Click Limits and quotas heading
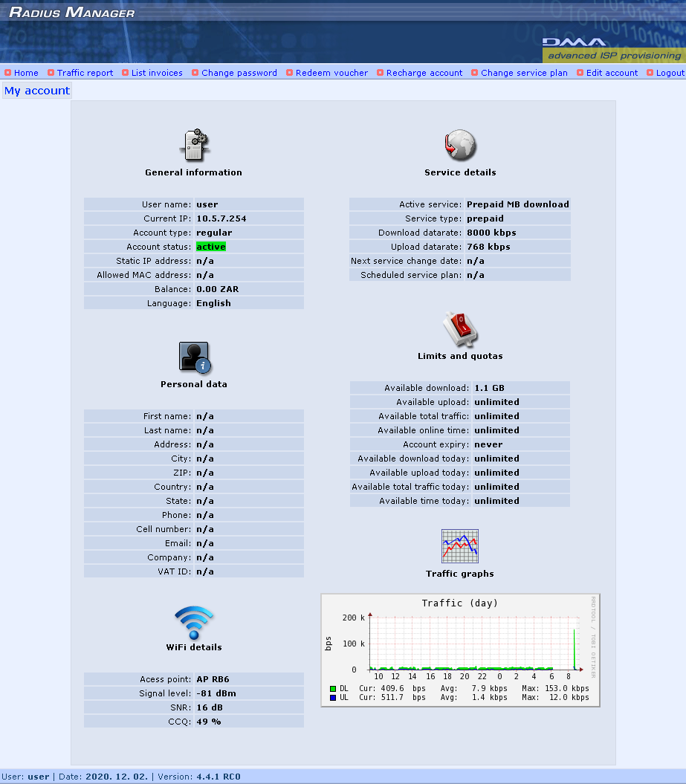The image size is (686, 784). (x=460, y=356)
